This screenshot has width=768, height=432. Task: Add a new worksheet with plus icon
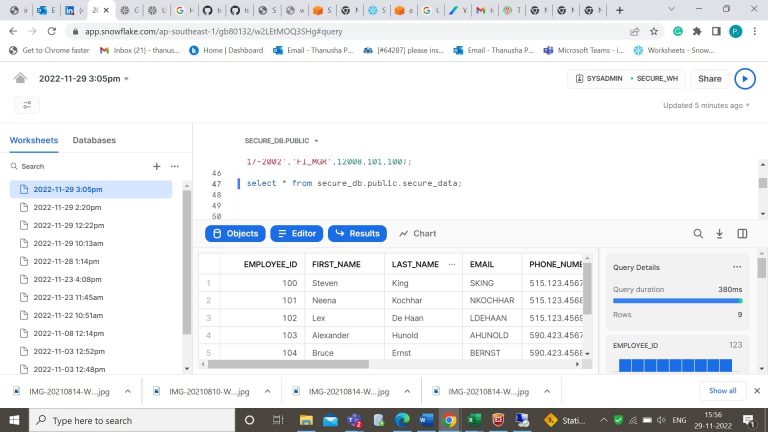(x=156, y=166)
